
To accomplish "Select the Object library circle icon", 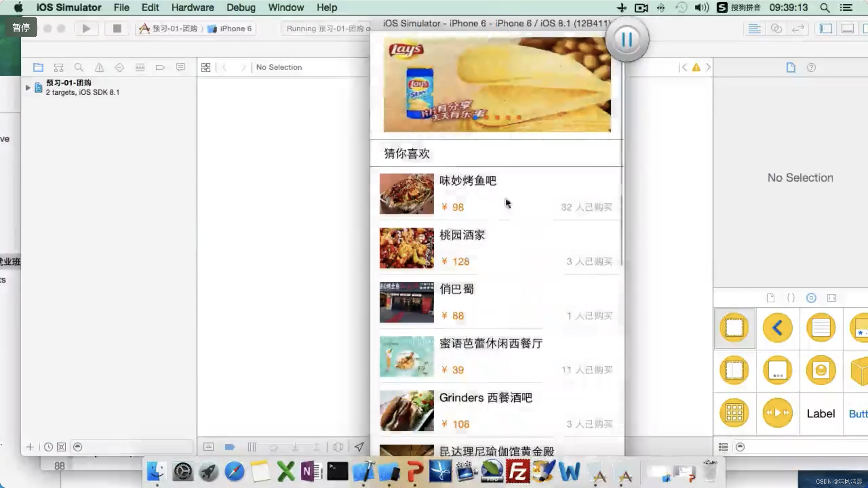I will 811,298.
